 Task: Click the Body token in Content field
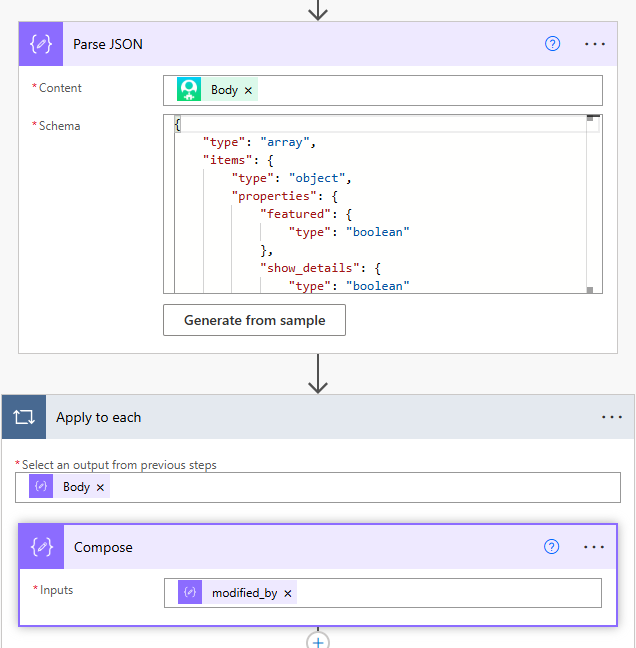click(224, 90)
